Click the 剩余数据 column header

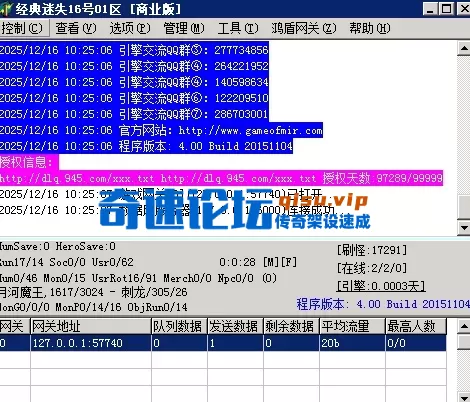(291, 326)
